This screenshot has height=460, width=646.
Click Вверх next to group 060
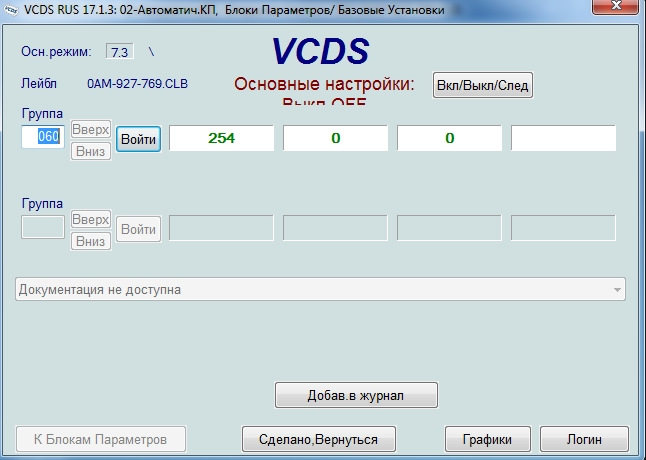[91, 130]
